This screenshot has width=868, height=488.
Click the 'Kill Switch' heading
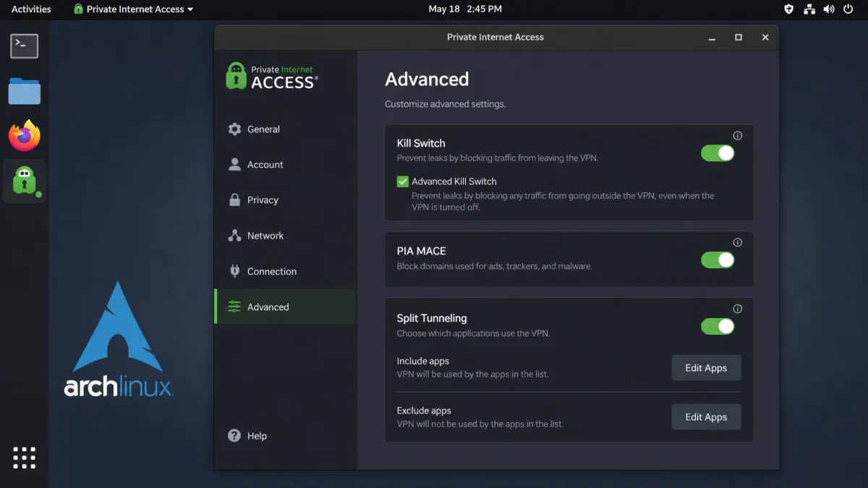click(421, 143)
